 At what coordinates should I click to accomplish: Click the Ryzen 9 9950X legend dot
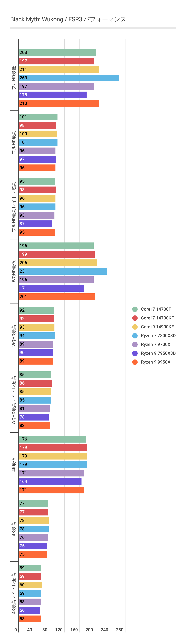pos(135,362)
